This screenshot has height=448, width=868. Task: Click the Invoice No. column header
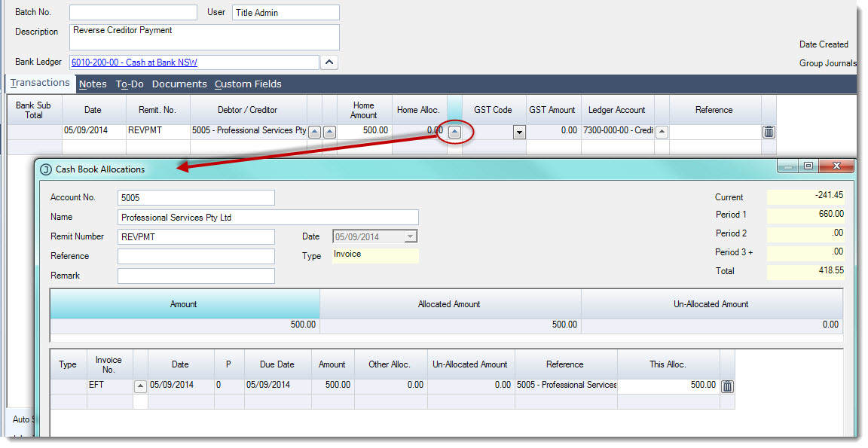(109, 364)
